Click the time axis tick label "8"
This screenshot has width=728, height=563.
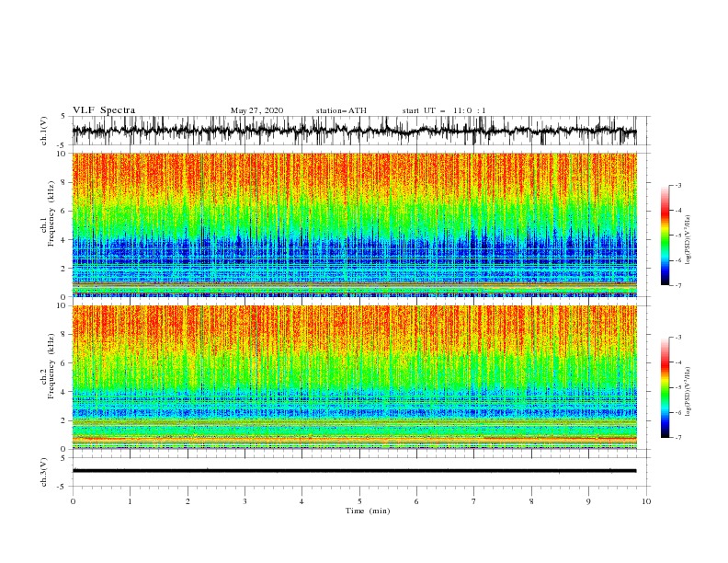531,501
